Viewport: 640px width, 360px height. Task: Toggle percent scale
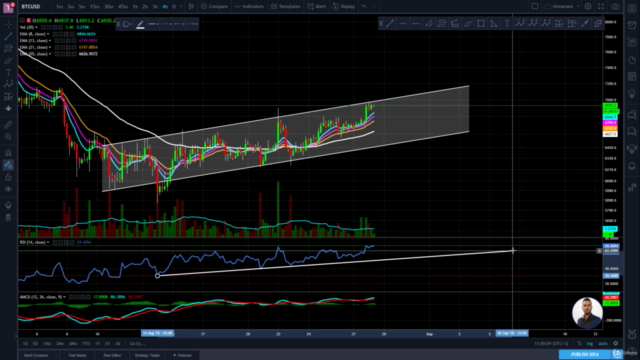click(x=579, y=344)
